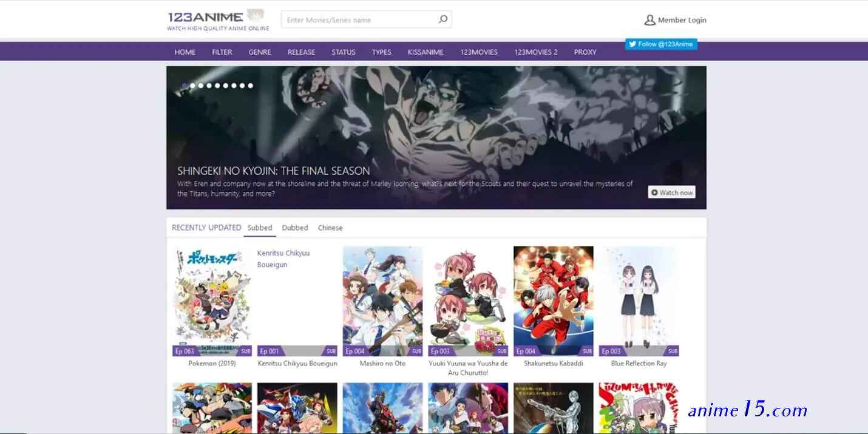Open Member Login

tap(675, 20)
